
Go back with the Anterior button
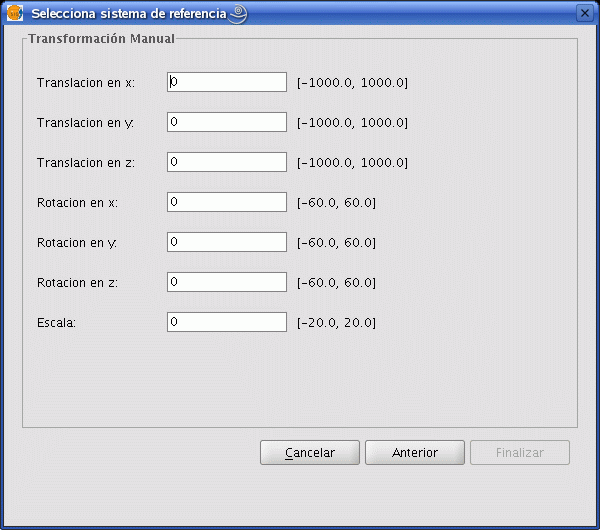pyautogui.click(x=415, y=453)
